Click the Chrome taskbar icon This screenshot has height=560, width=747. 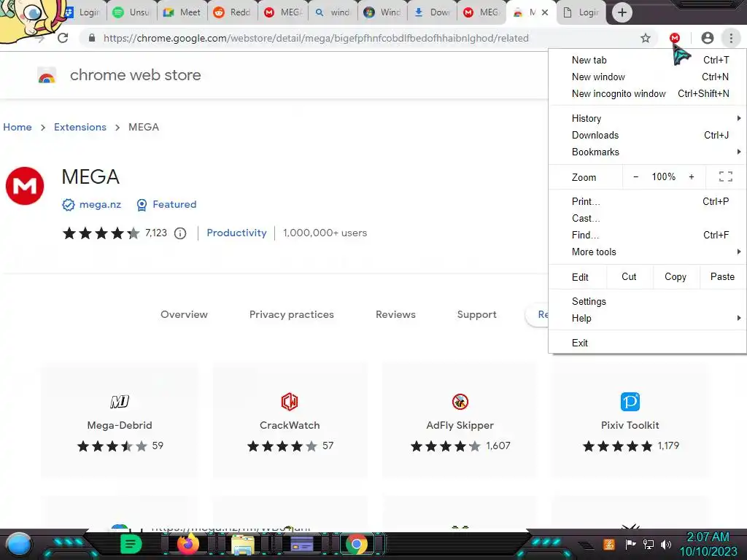tap(356, 544)
